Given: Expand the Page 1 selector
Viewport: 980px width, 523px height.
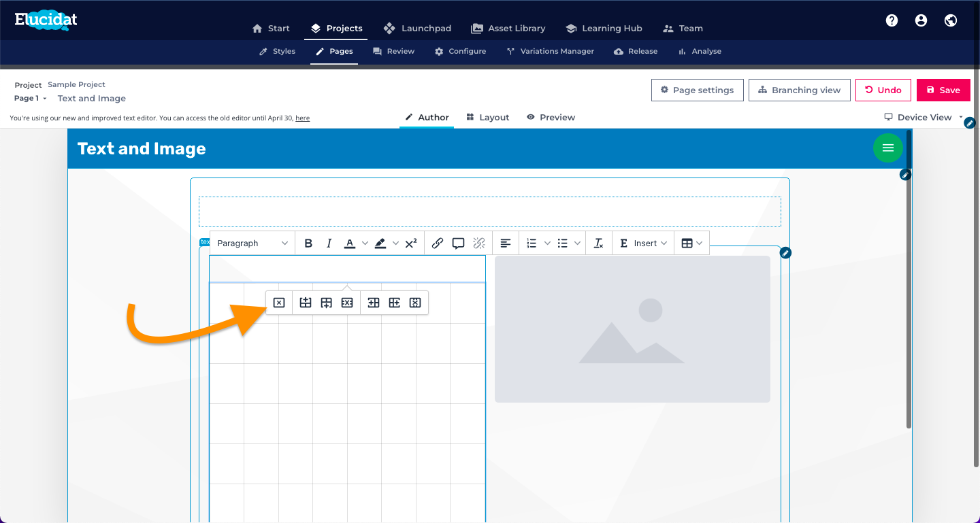Looking at the screenshot, I should coord(31,99).
